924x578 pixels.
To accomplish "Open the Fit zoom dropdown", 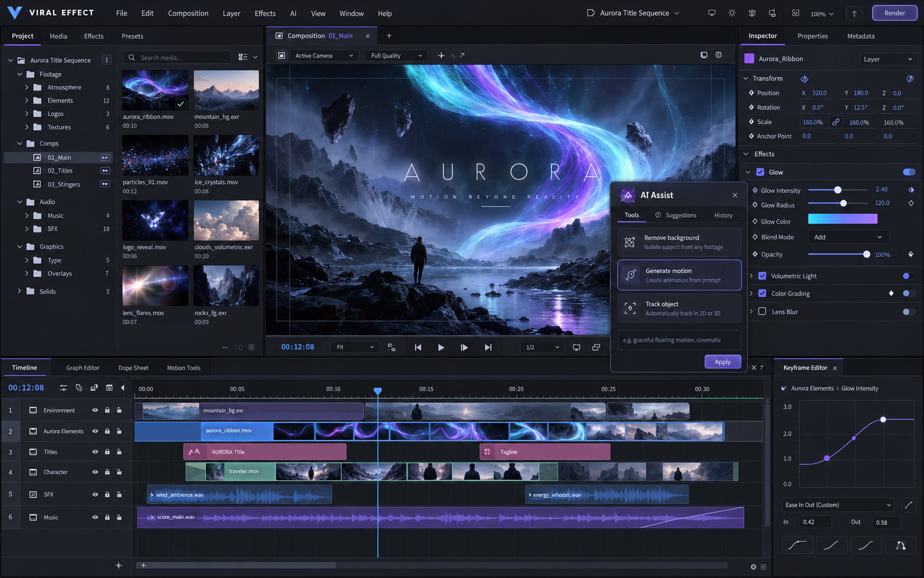I will pos(355,347).
